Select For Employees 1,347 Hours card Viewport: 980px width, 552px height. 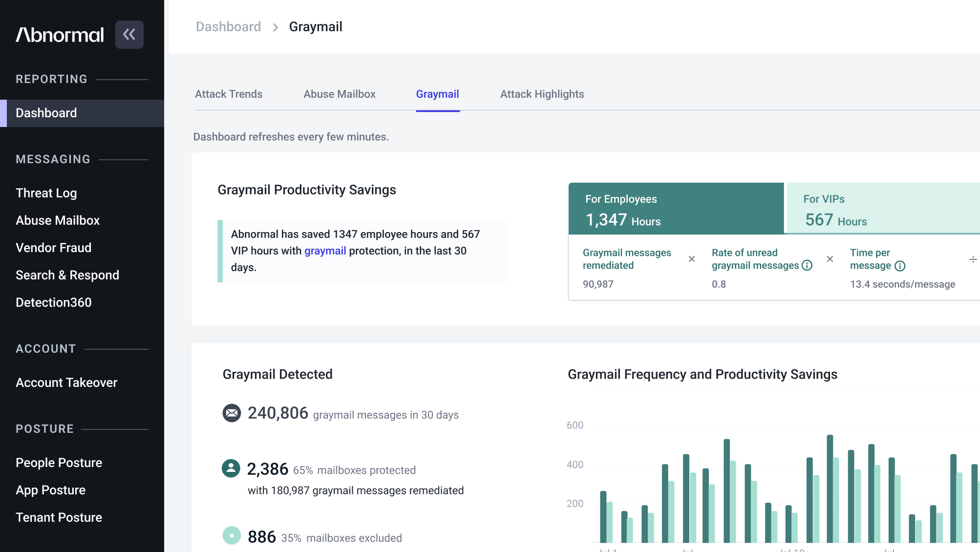[x=676, y=209]
